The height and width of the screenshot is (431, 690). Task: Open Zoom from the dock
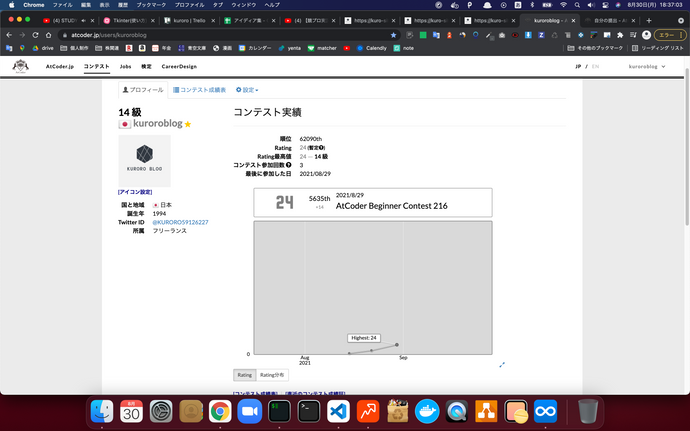click(x=250, y=412)
